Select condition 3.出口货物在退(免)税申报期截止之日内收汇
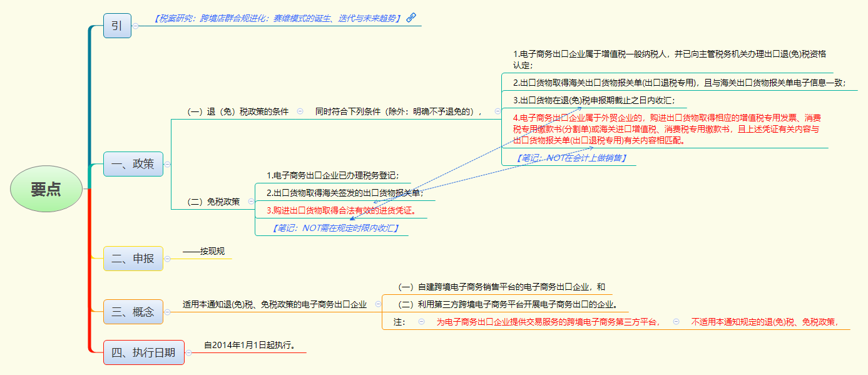 coord(593,100)
